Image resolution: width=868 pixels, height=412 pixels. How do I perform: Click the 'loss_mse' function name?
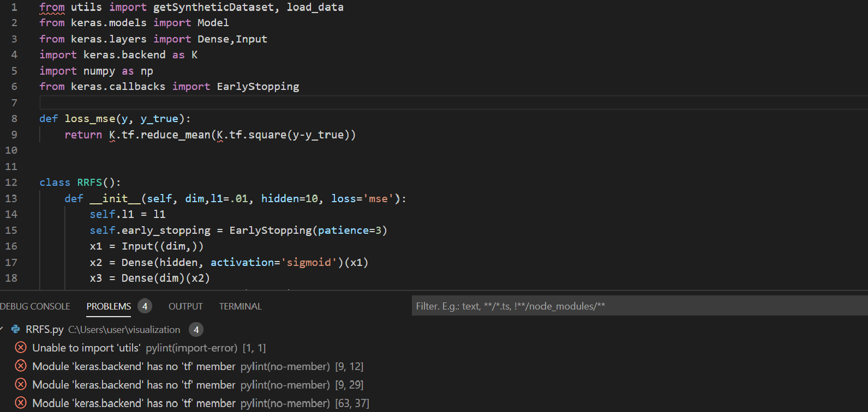[90, 118]
